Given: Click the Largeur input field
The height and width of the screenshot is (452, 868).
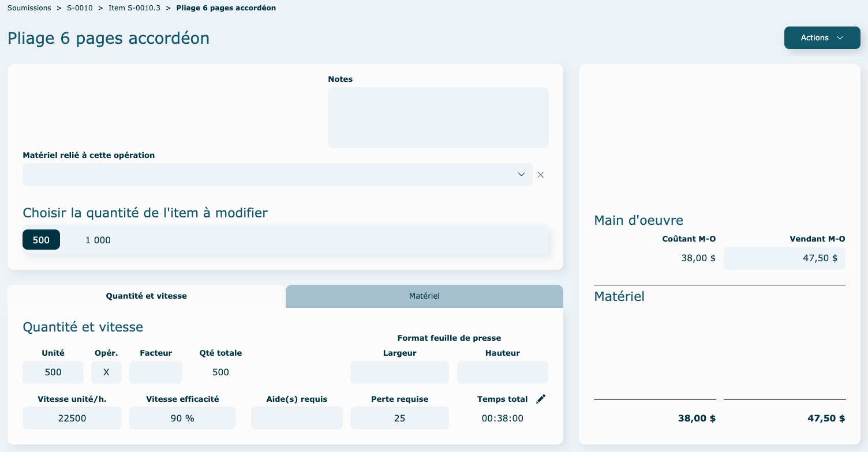Looking at the screenshot, I should click(399, 372).
